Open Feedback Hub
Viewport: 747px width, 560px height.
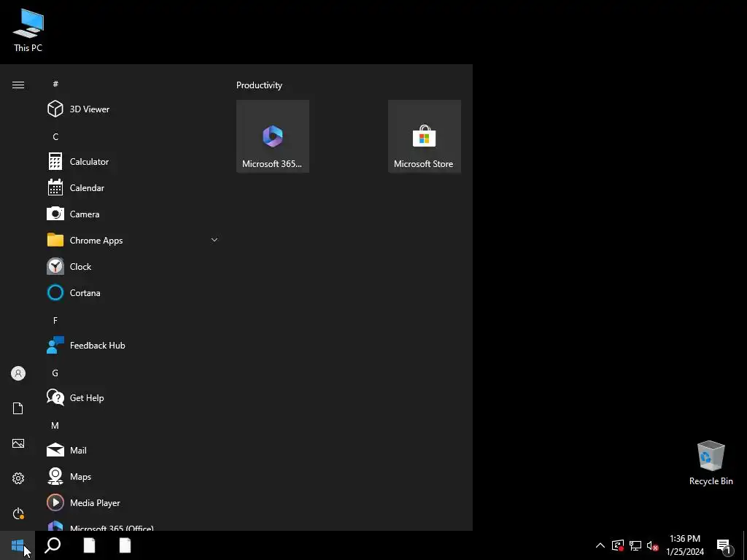(x=133, y=345)
